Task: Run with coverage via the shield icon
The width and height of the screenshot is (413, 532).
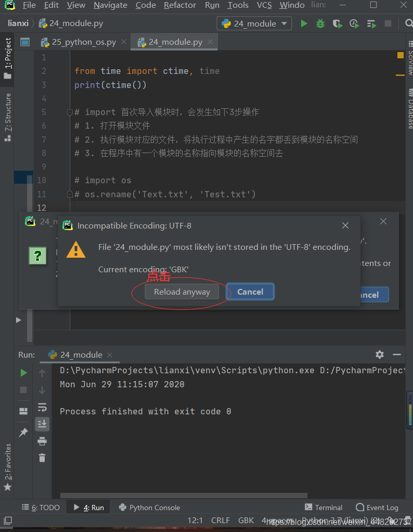Action: coord(337,23)
